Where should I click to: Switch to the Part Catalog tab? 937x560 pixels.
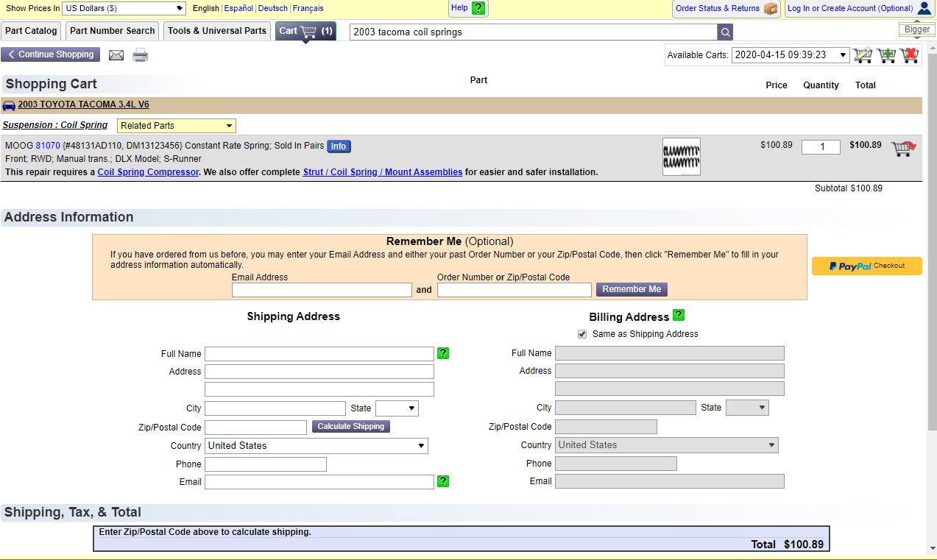point(31,31)
